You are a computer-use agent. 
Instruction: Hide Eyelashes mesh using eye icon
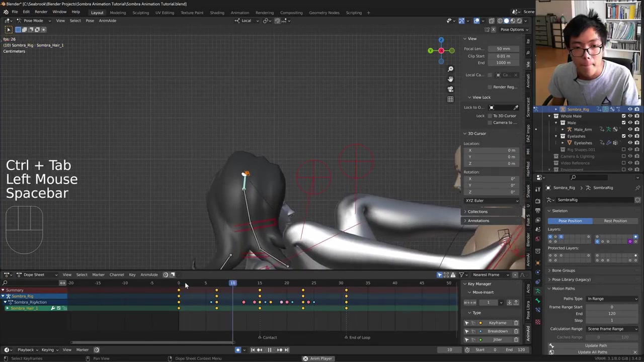[630, 143]
